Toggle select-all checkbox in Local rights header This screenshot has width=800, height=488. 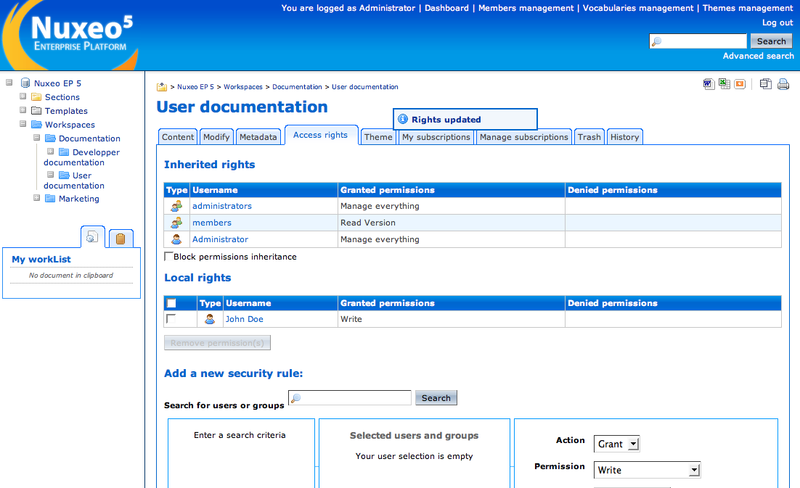tap(171, 303)
